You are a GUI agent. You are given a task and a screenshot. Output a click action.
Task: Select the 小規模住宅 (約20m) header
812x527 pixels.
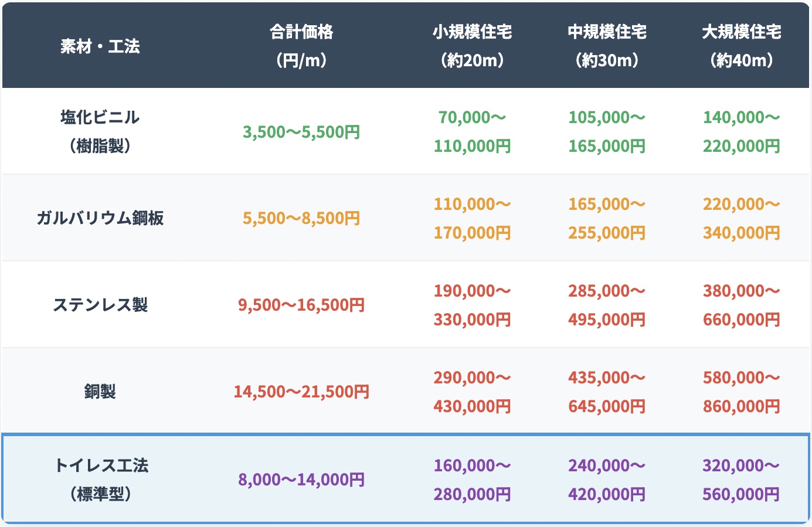click(x=472, y=46)
